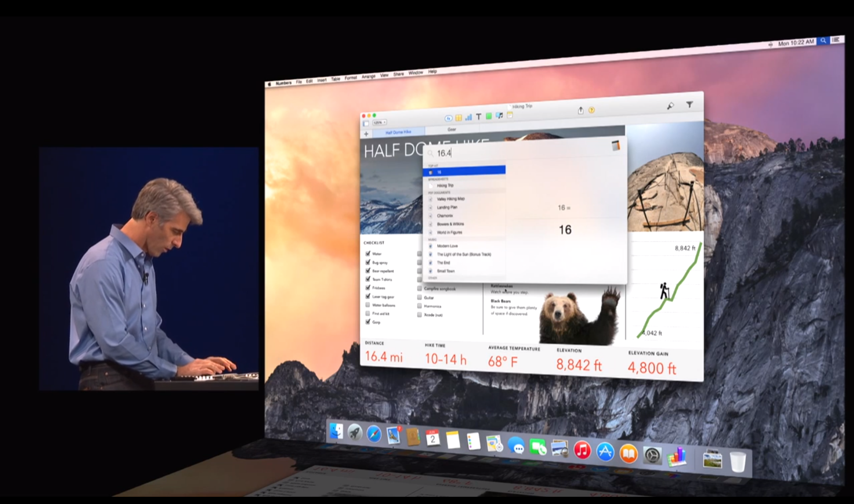Add a text box with the T icon
This screenshot has height=504, width=854.
click(478, 117)
